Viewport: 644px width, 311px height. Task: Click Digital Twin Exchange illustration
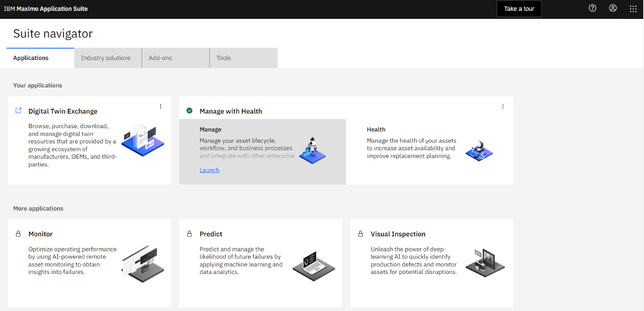143,140
